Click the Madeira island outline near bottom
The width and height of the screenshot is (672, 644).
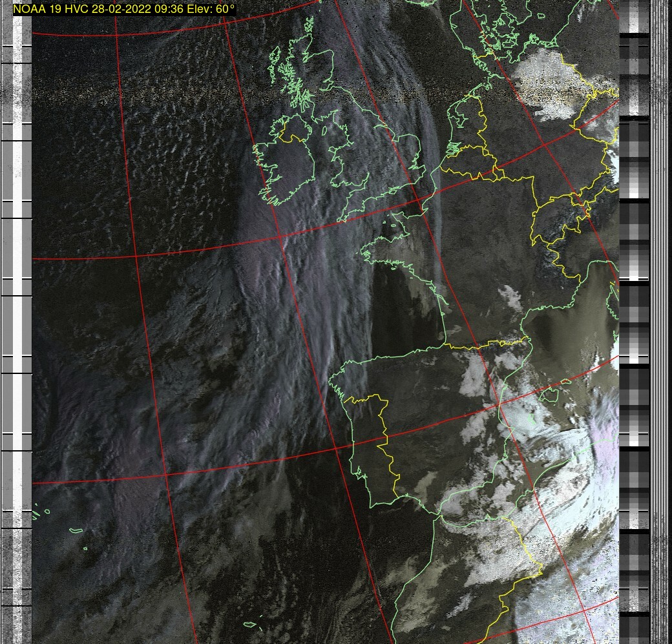tap(252, 625)
